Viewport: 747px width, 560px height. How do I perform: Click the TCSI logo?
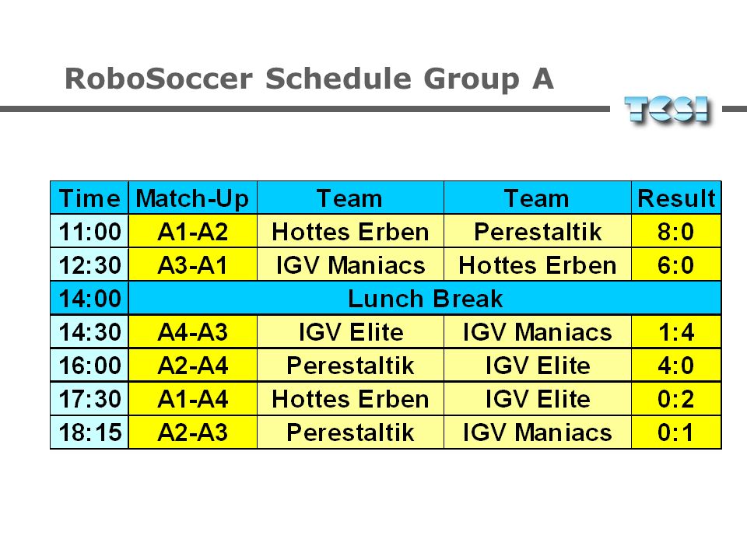[667, 110]
